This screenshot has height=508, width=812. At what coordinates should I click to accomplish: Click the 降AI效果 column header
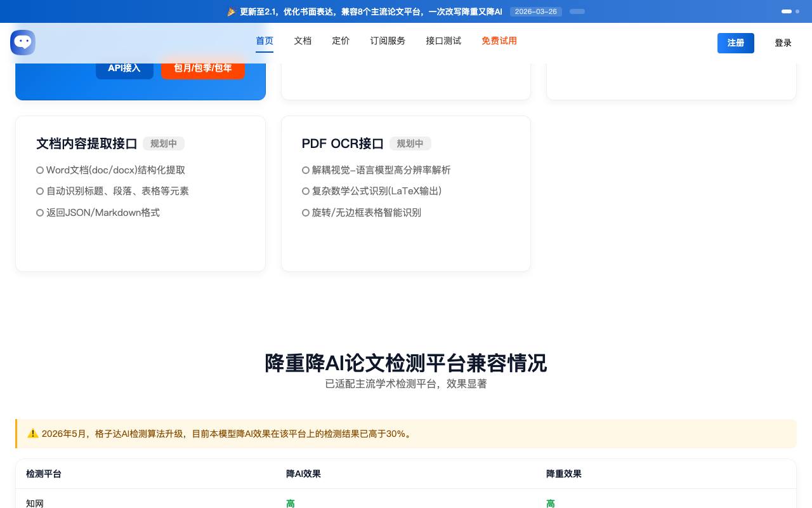303,474
